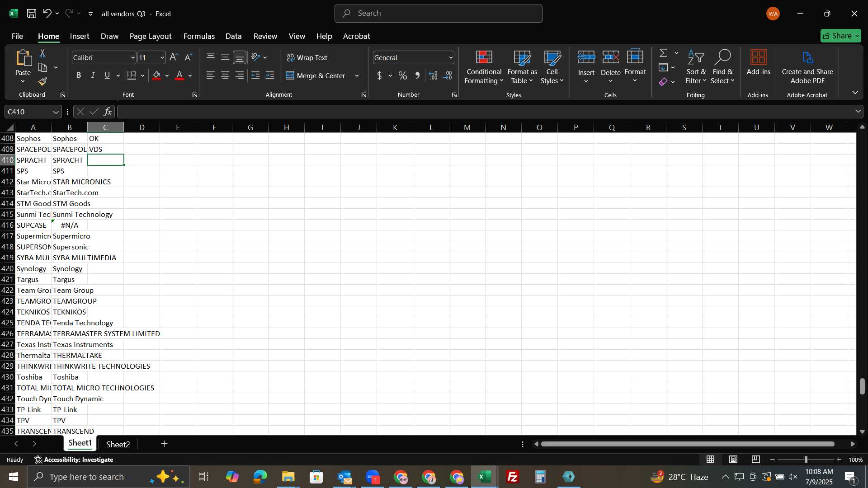
Task: Open Add-ins from ribbon
Action: pyautogui.click(x=758, y=62)
